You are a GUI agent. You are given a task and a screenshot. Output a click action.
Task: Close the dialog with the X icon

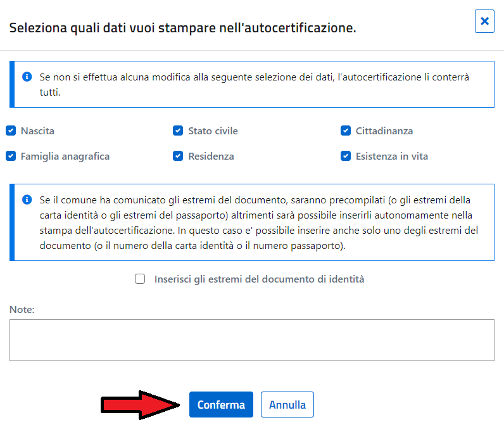coord(484,21)
